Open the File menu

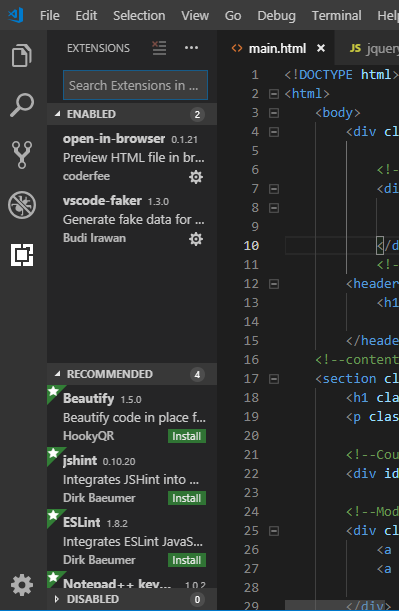coord(50,16)
